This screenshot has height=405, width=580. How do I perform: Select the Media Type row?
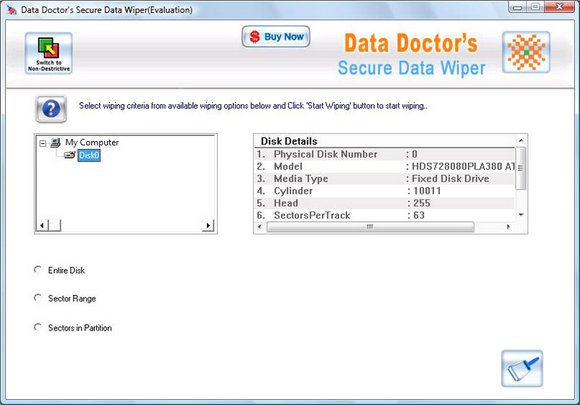click(385, 179)
